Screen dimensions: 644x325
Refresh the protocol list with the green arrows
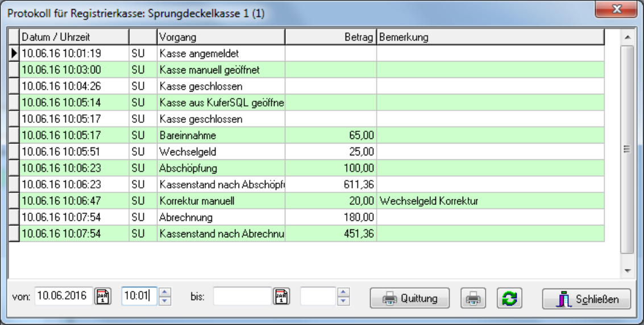pos(509,298)
